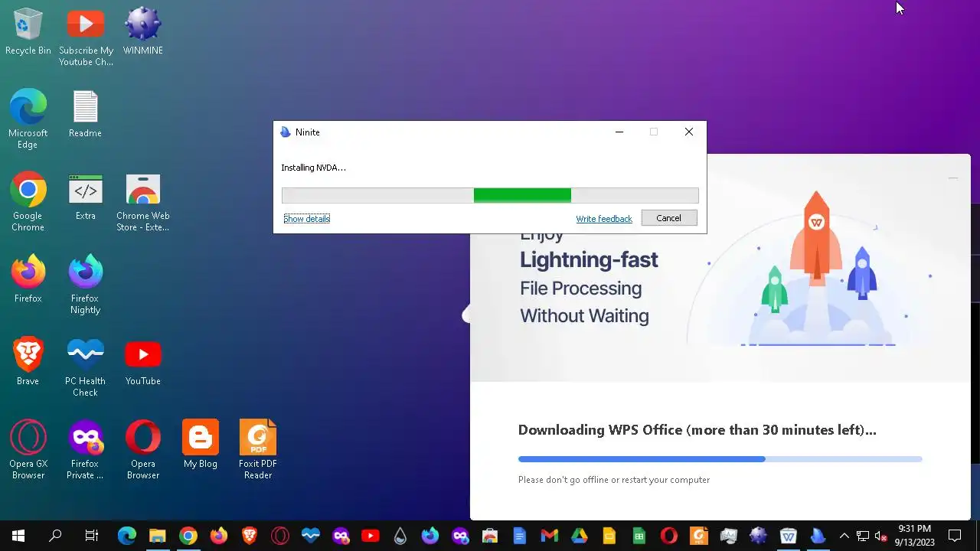Select the Extra desktop icon
The image size is (980, 551).
[x=85, y=196]
